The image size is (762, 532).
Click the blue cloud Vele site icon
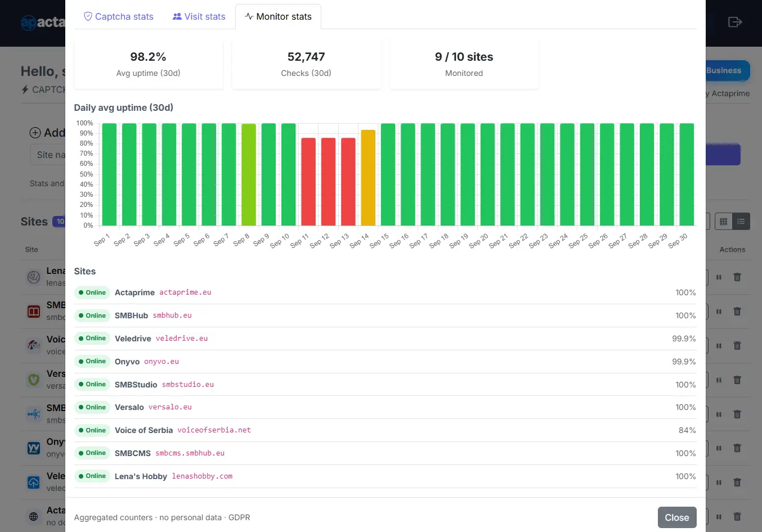click(x=34, y=482)
